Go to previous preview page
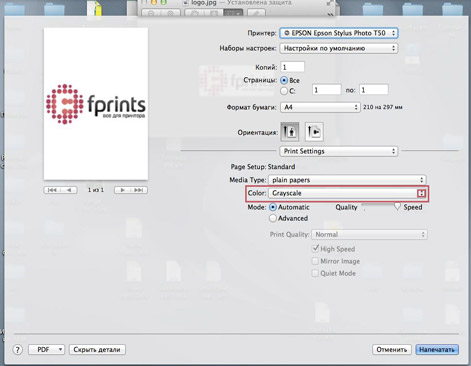 click(x=69, y=190)
